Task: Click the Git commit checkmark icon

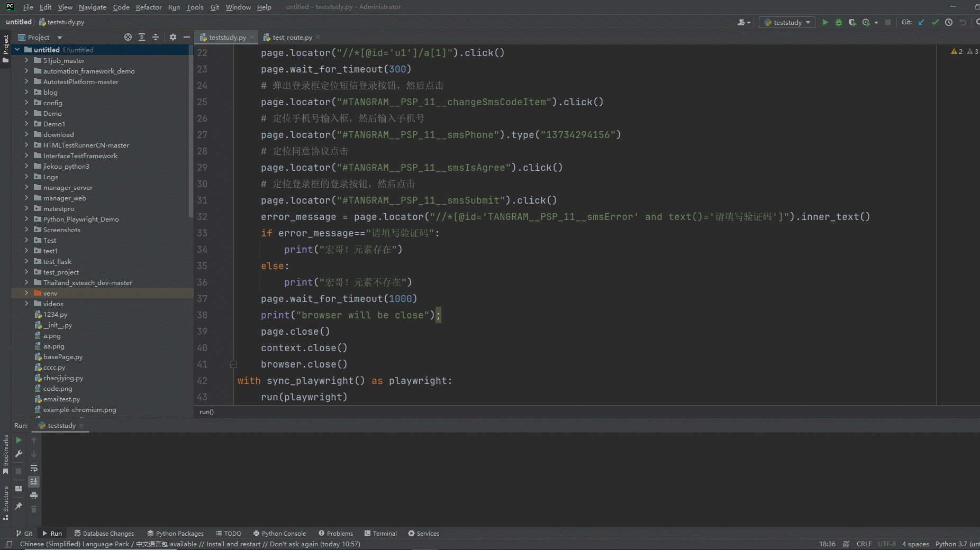Action: pyautogui.click(x=935, y=22)
